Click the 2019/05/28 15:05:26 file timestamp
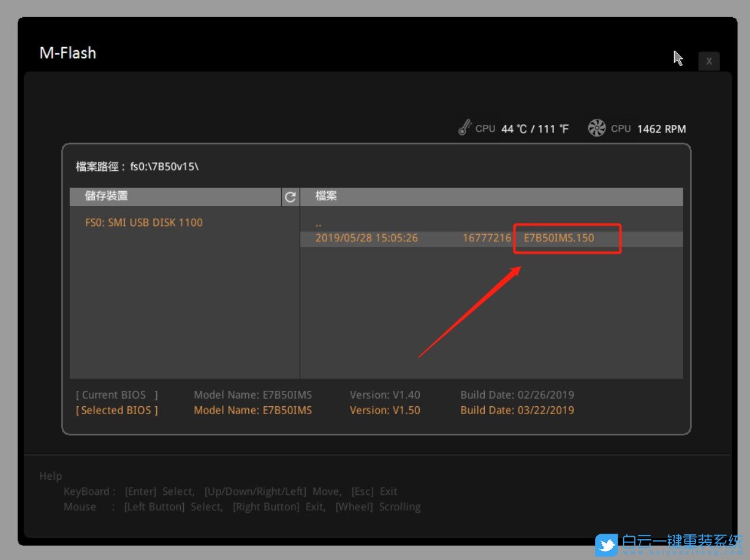The height and width of the screenshot is (560, 750). pyautogui.click(x=366, y=238)
